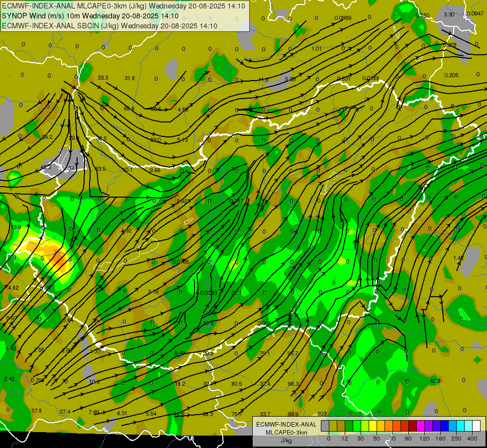Click the pure blue legend swatch

(x=444, y=426)
